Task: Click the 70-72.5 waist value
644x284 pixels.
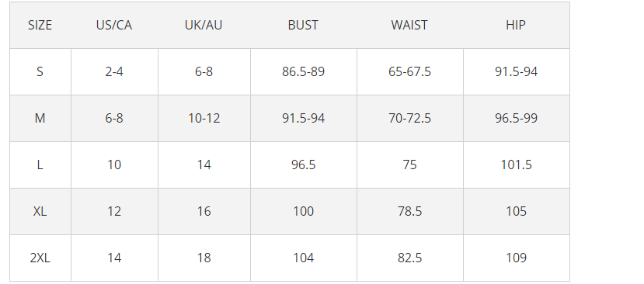Action: coord(410,119)
